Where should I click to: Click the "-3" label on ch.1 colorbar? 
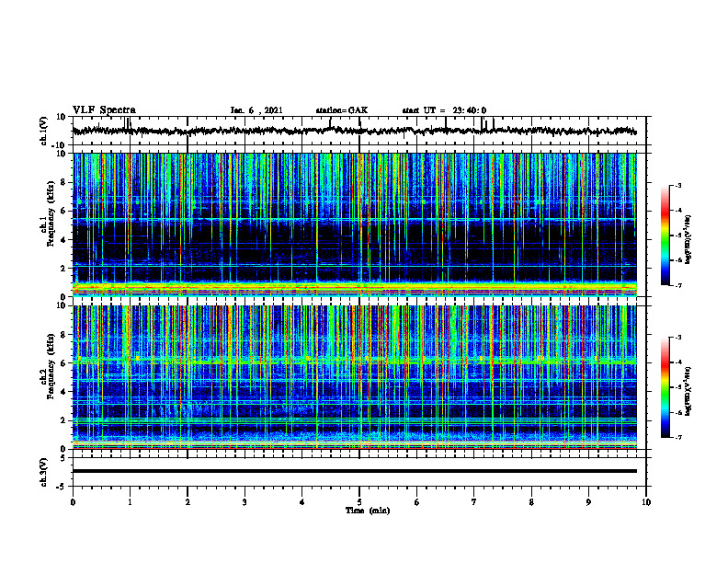[678, 185]
